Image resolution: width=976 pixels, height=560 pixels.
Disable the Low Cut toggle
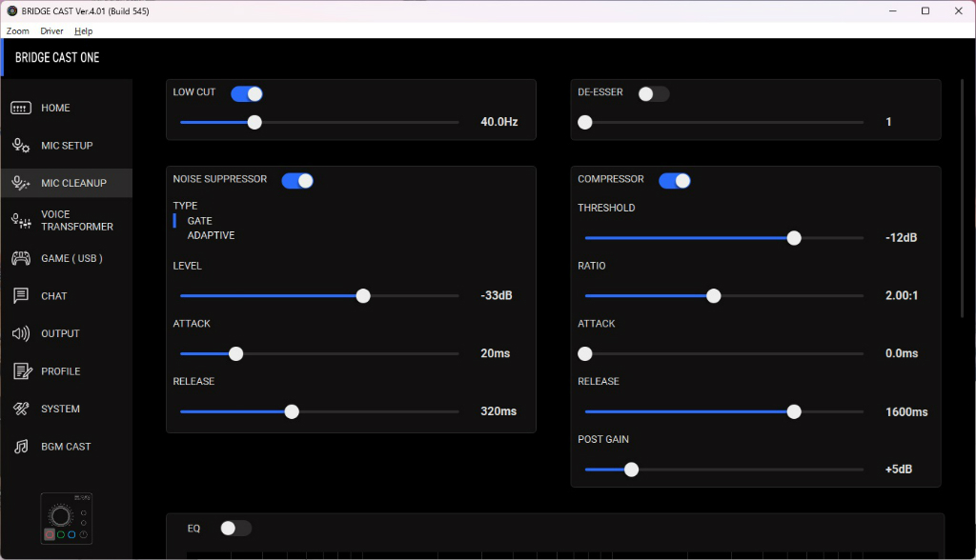point(247,94)
